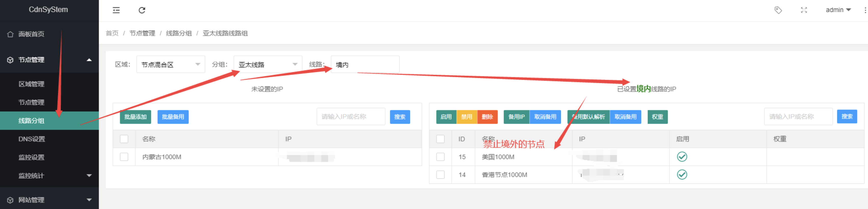This screenshot has width=868, height=209.
Task: Open the admin user dropdown
Action: (x=838, y=10)
